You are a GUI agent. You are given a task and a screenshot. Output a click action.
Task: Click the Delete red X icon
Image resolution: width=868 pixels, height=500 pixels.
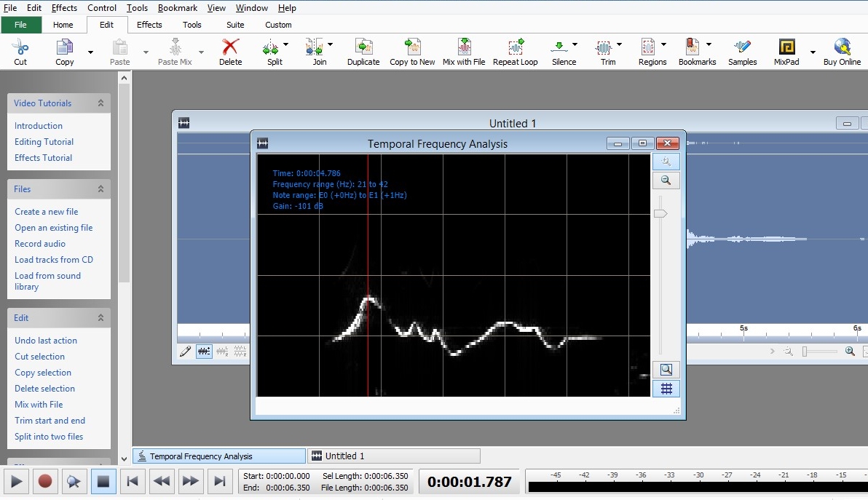(230, 47)
